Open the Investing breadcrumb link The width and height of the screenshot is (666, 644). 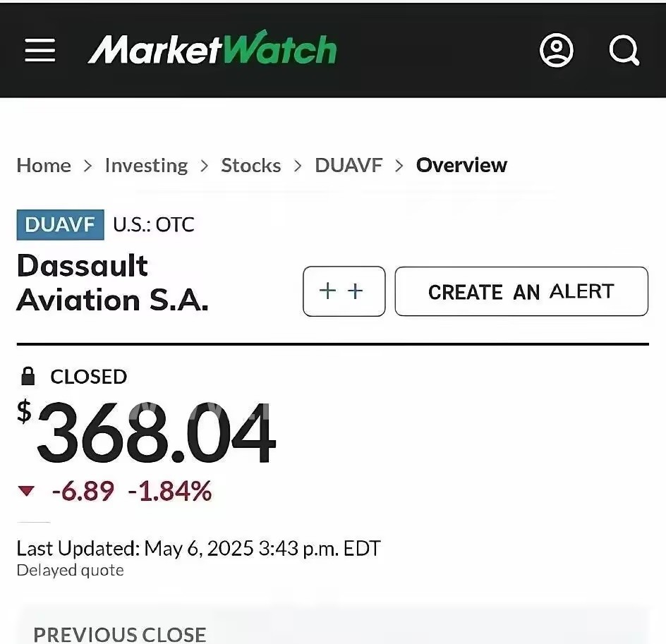pyautogui.click(x=146, y=165)
